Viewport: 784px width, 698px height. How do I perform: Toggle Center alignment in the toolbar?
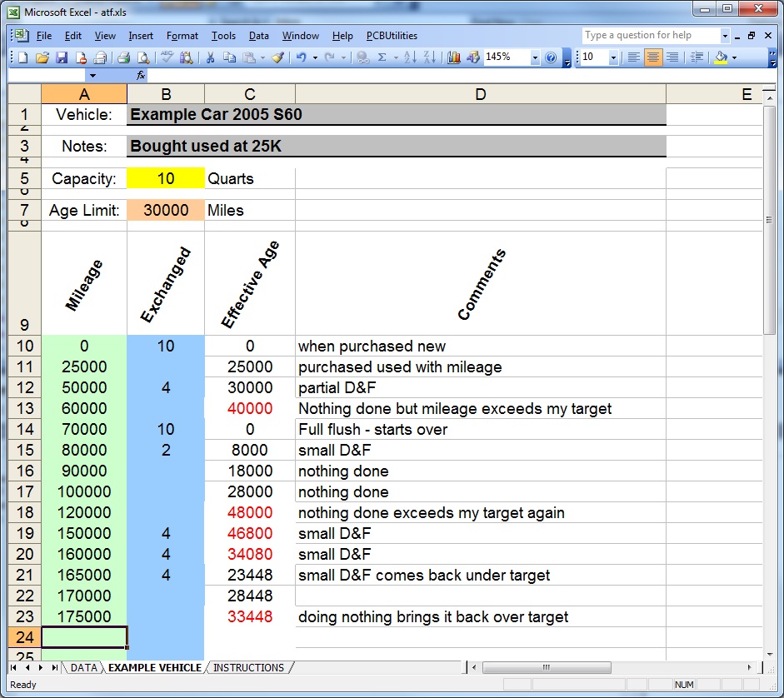(653, 57)
